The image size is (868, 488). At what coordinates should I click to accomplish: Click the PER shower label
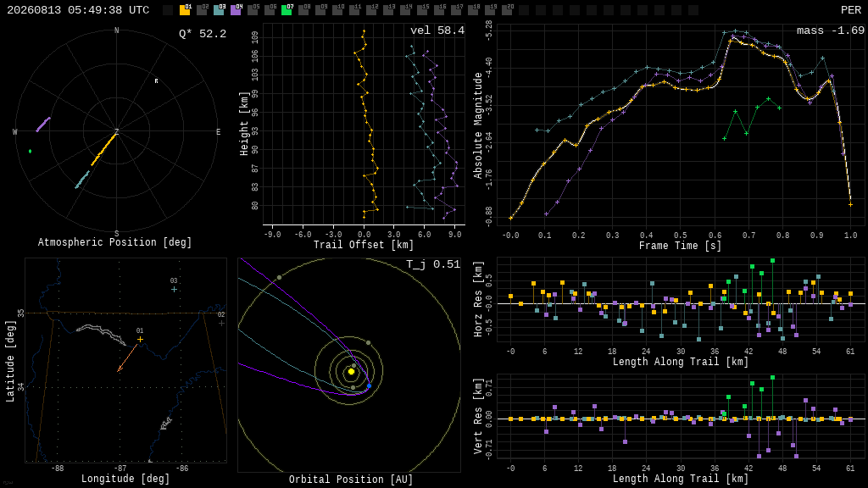851,10
